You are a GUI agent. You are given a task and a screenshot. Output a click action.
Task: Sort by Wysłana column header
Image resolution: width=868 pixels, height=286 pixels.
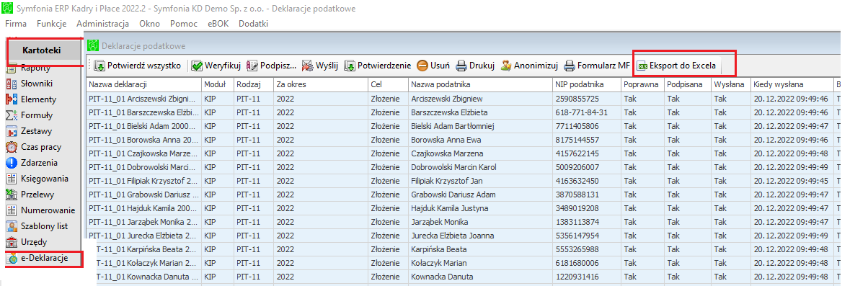(731, 85)
